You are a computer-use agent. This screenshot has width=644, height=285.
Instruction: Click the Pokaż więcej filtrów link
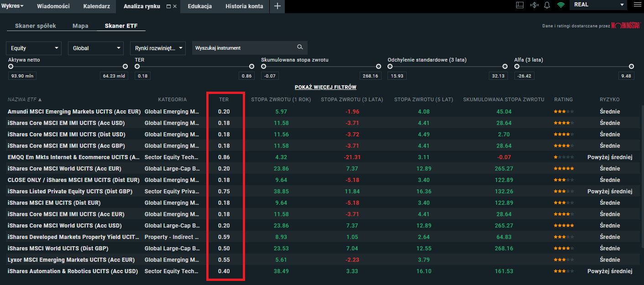pyautogui.click(x=325, y=87)
